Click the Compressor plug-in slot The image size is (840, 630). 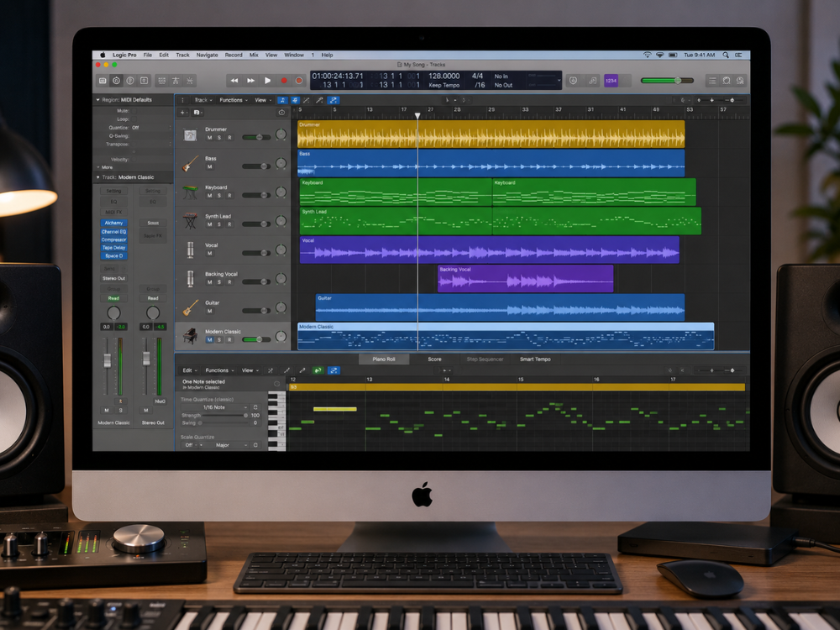coord(113,240)
